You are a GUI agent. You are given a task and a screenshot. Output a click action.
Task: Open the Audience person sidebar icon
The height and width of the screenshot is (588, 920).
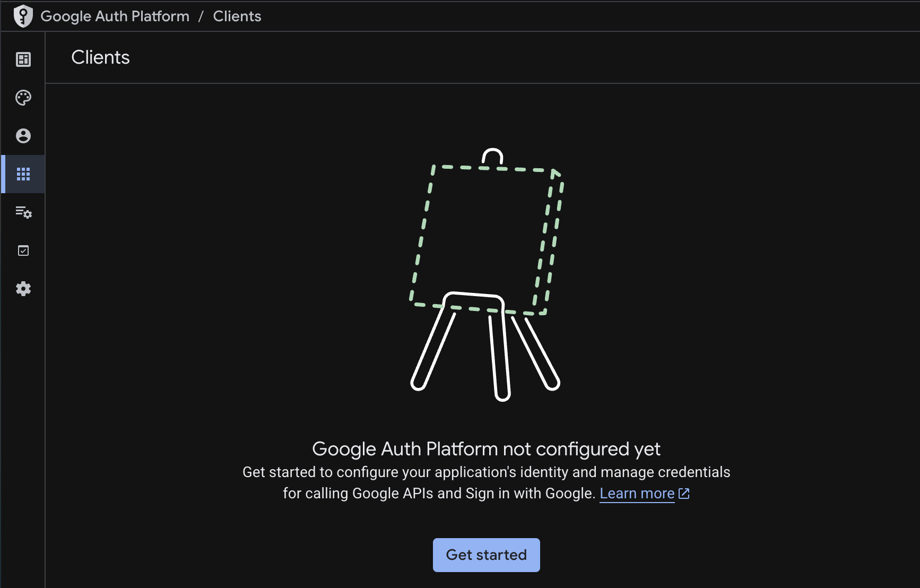(23, 136)
